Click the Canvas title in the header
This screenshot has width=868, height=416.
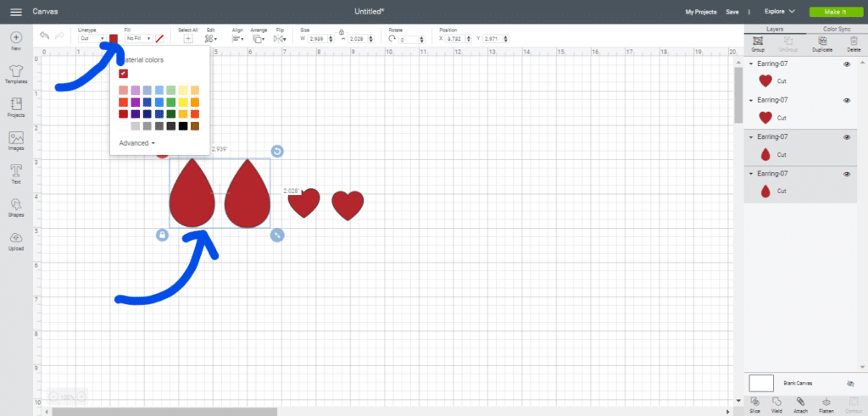click(46, 12)
